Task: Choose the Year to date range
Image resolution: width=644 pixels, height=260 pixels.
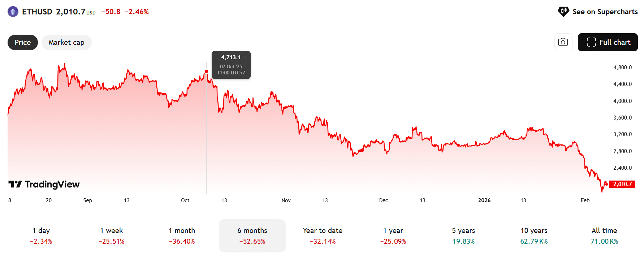Action: (323, 235)
